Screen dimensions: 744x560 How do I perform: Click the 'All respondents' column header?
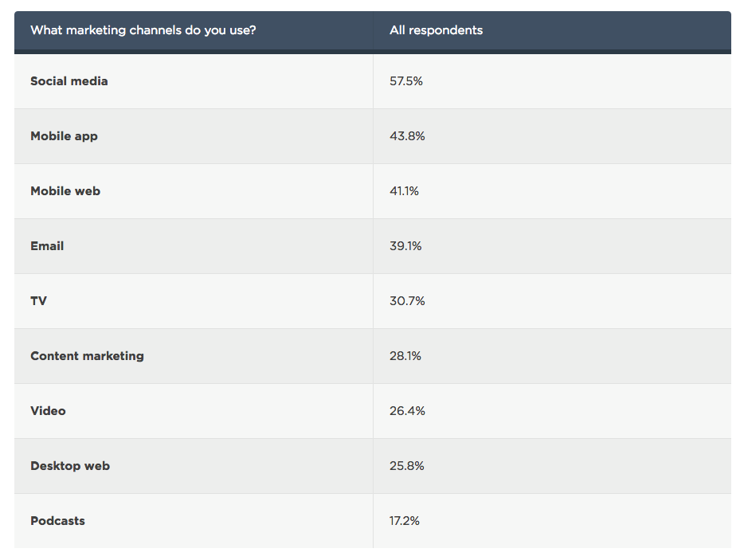[436, 30]
